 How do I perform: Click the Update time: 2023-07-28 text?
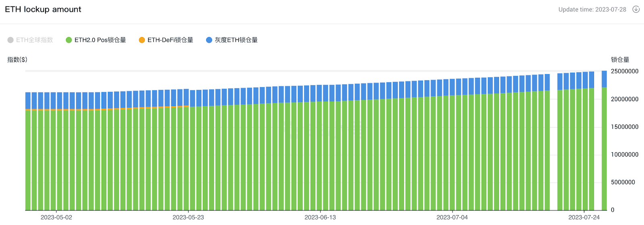point(592,10)
